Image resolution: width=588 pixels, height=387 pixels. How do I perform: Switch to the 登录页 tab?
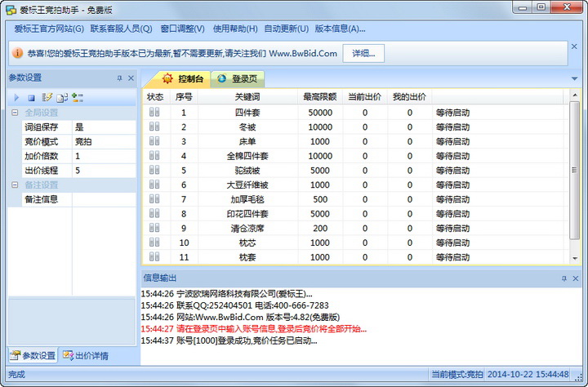(x=238, y=78)
